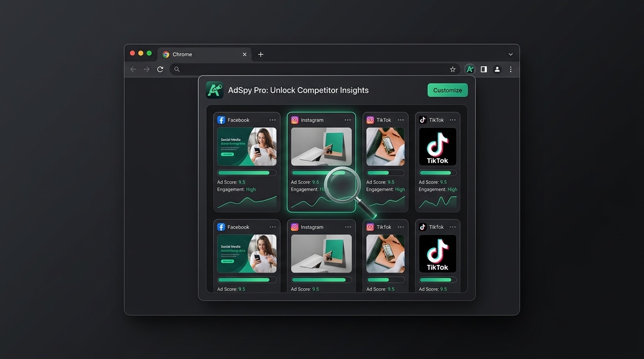Click the score bar on the bottom-row Instagram card

pos(321,280)
